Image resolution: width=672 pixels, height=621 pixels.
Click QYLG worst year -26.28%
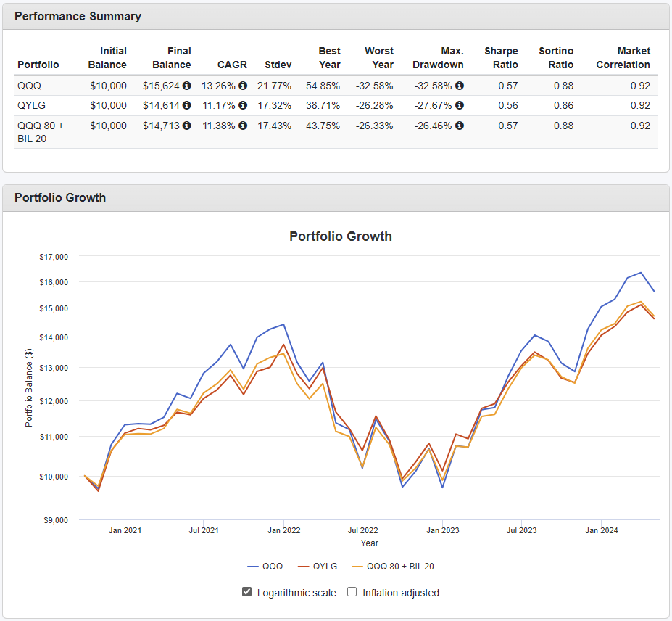pyautogui.click(x=374, y=105)
